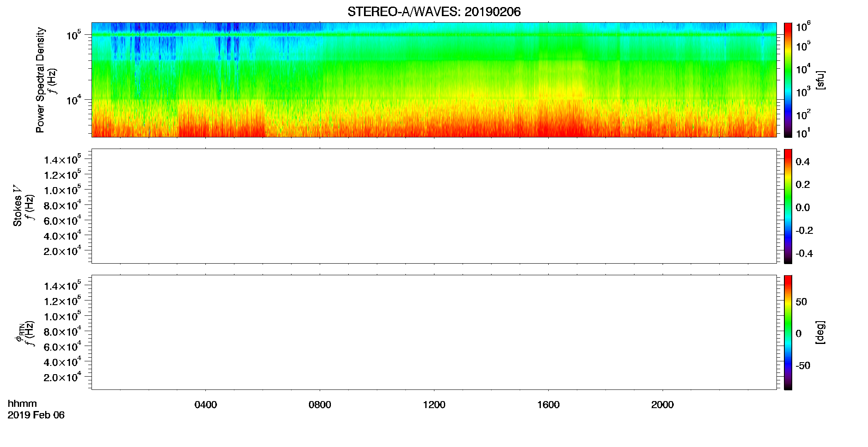Click the Stokes V color bar
Image resolution: width=868 pixels, height=447 pixels.
[x=788, y=206]
